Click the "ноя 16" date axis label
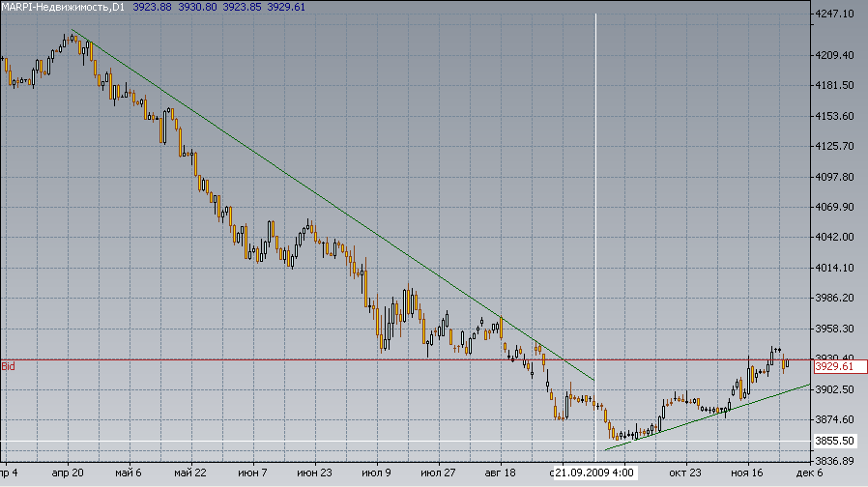868x487 pixels. (x=746, y=473)
